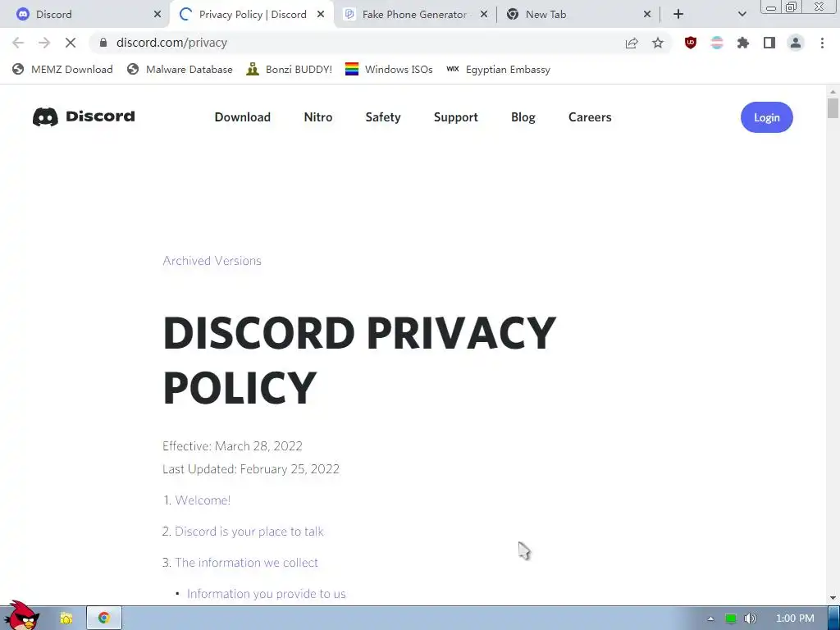Click the striped flag extension icon

[717, 43]
